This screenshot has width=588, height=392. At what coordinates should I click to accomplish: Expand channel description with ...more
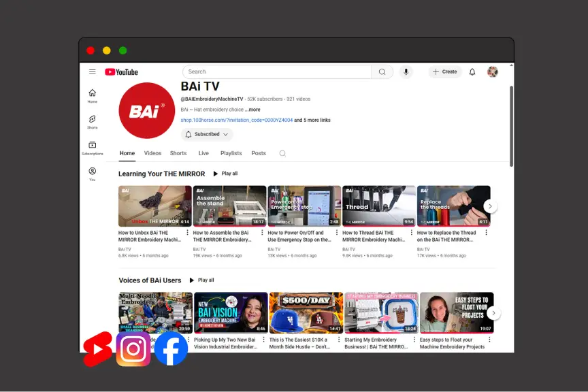click(252, 110)
